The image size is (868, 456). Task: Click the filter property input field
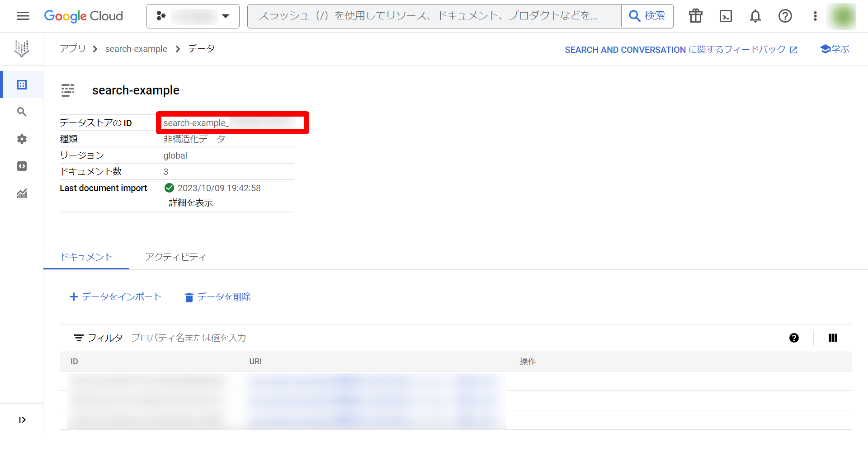point(189,338)
